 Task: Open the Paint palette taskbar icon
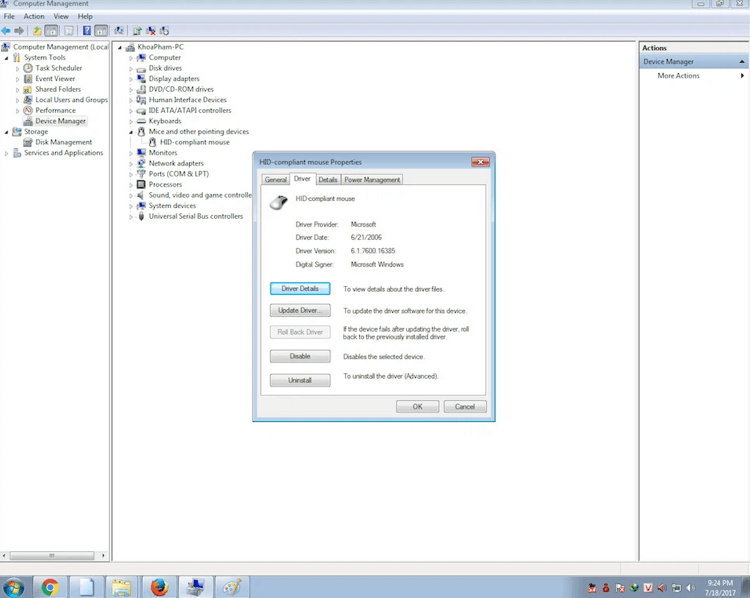(232, 587)
